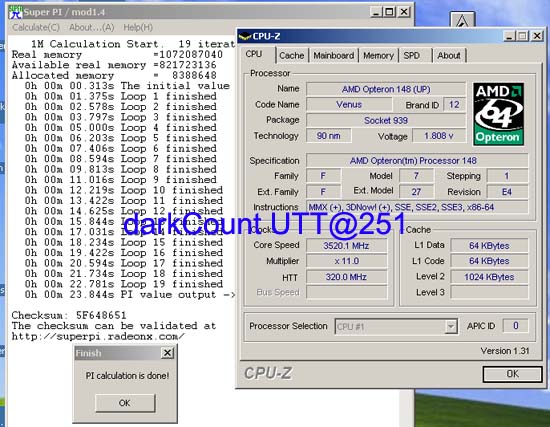This screenshot has width=550, height=427.
Task: Open the desktop icon behind CPU-Z window
Action: 462,20
